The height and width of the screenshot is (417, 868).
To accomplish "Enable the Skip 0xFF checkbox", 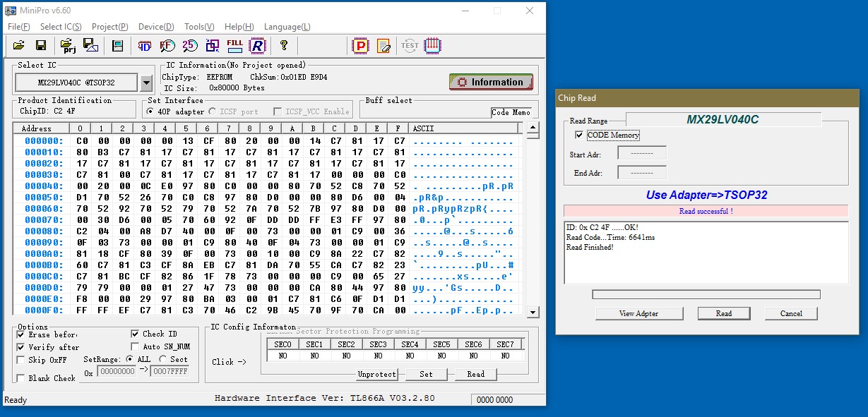I will coord(20,360).
